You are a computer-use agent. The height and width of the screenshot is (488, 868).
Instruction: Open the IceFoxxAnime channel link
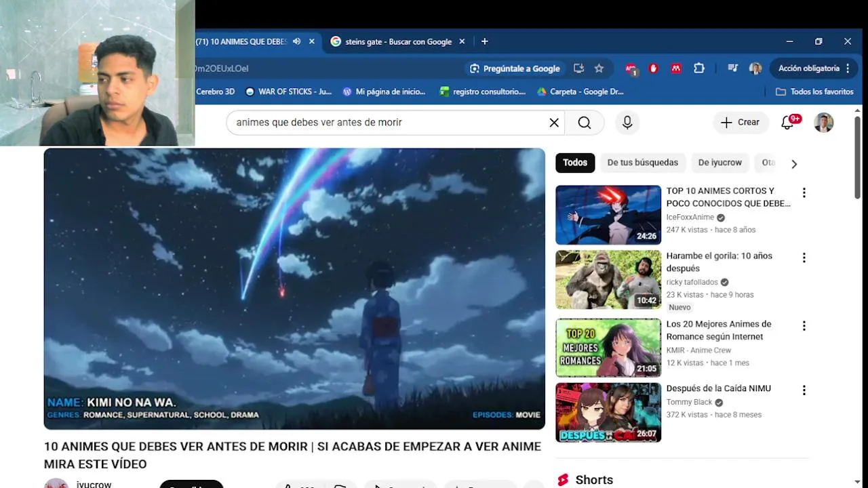(690, 218)
